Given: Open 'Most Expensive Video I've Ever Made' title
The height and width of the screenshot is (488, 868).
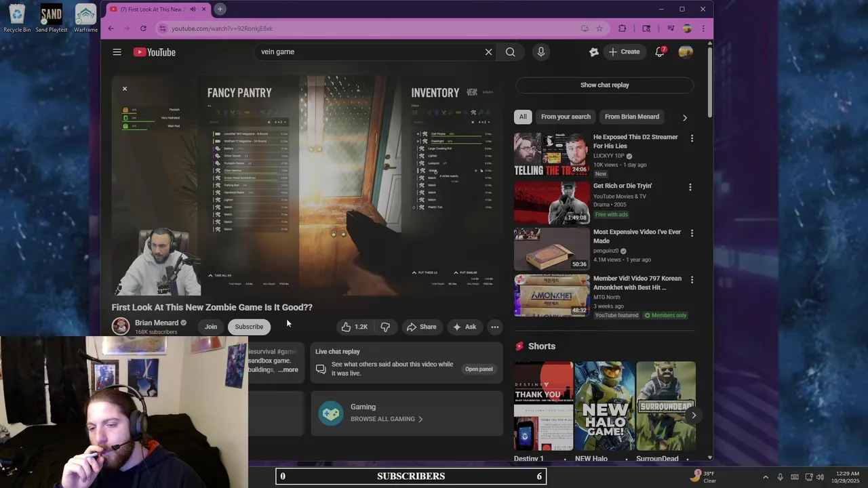Looking at the screenshot, I should [637, 236].
